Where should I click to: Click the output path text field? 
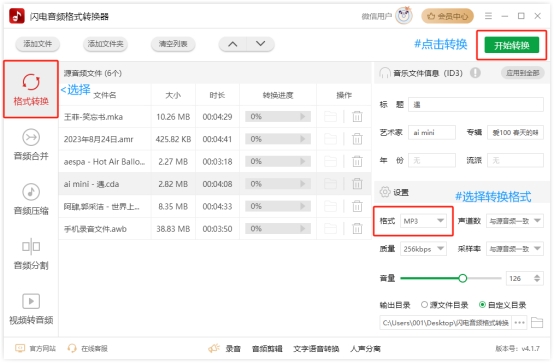tap(445, 323)
